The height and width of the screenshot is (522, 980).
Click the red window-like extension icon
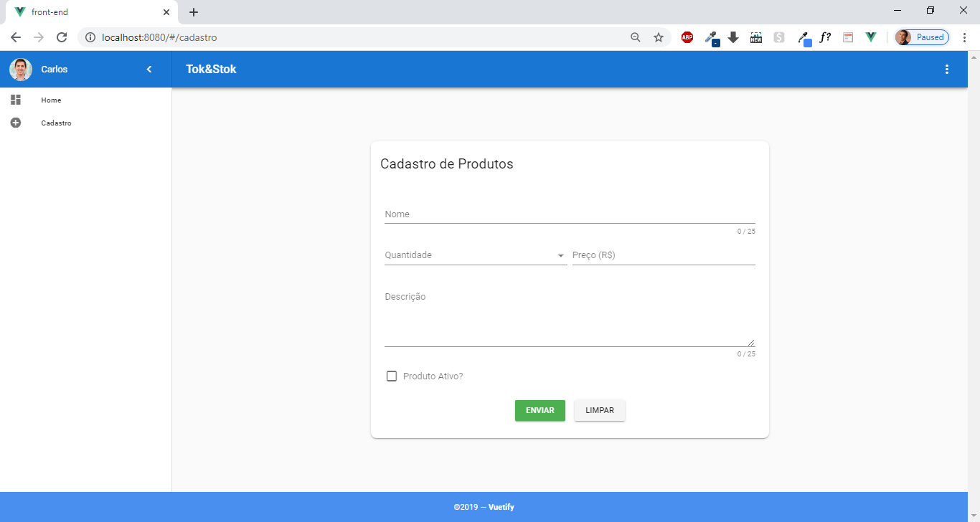tap(848, 37)
